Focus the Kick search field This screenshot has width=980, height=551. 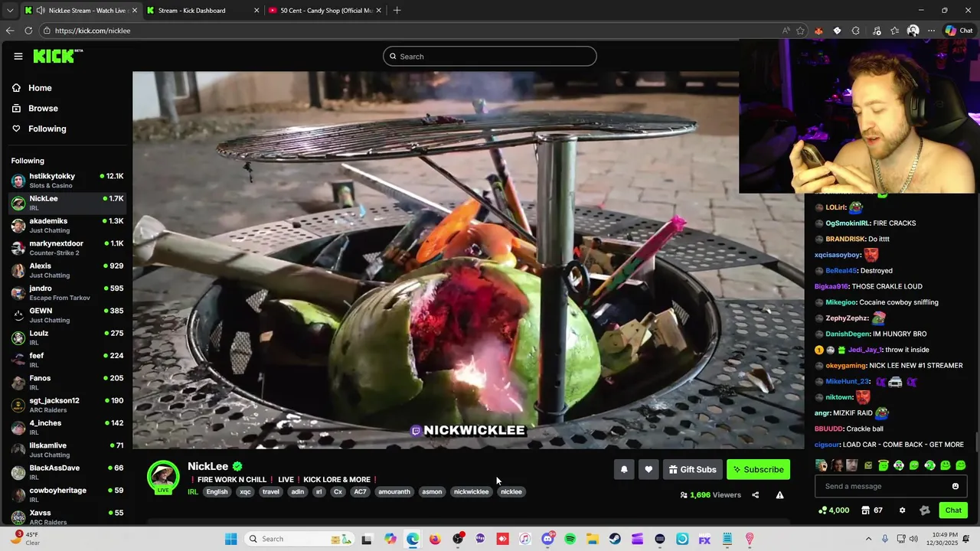tap(490, 56)
